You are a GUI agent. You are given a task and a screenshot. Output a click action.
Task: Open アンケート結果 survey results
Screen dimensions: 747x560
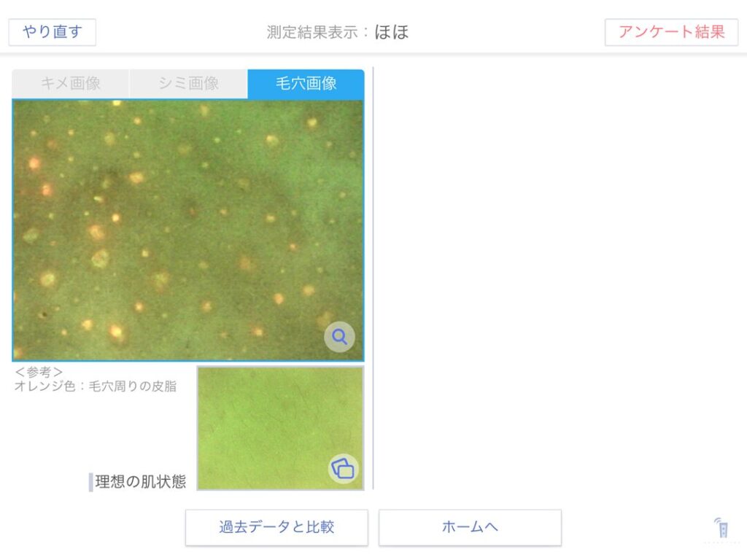click(671, 32)
